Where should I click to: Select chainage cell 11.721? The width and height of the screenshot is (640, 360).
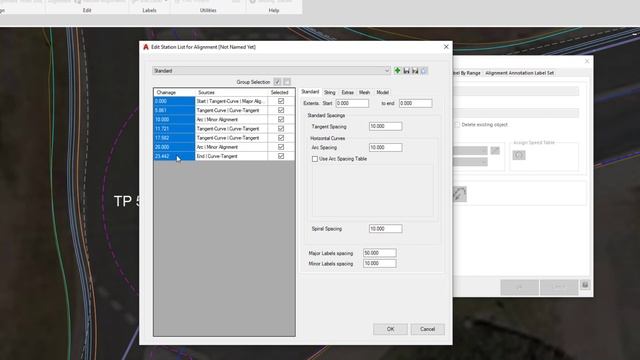point(174,129)
